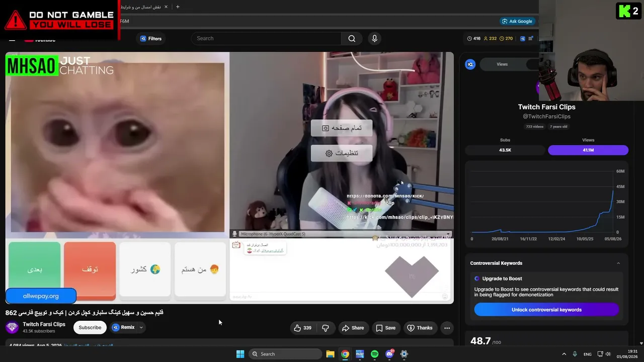
Task: Open more actions three-dot menu
Action: 447,328
